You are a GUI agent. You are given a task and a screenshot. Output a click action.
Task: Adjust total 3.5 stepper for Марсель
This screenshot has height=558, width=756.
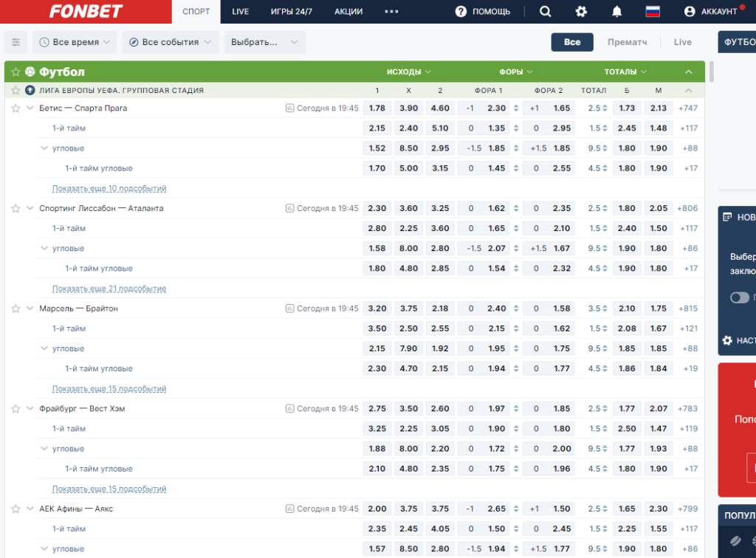[605, 309]
